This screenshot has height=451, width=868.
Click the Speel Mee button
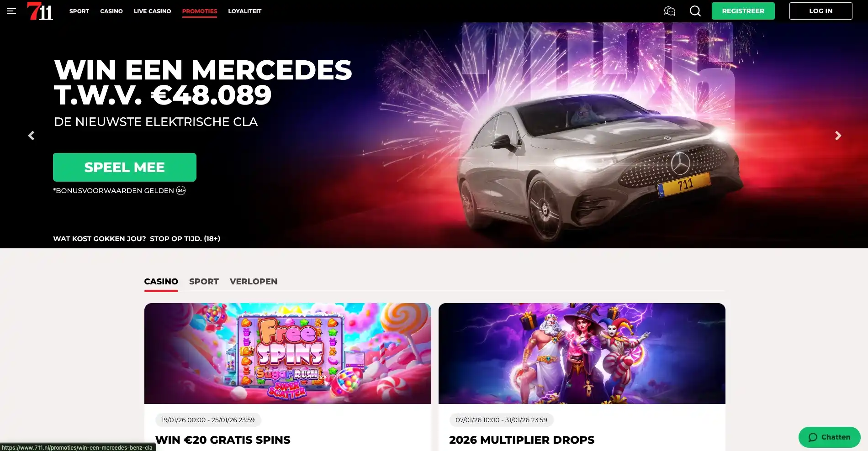coord(125,167)
